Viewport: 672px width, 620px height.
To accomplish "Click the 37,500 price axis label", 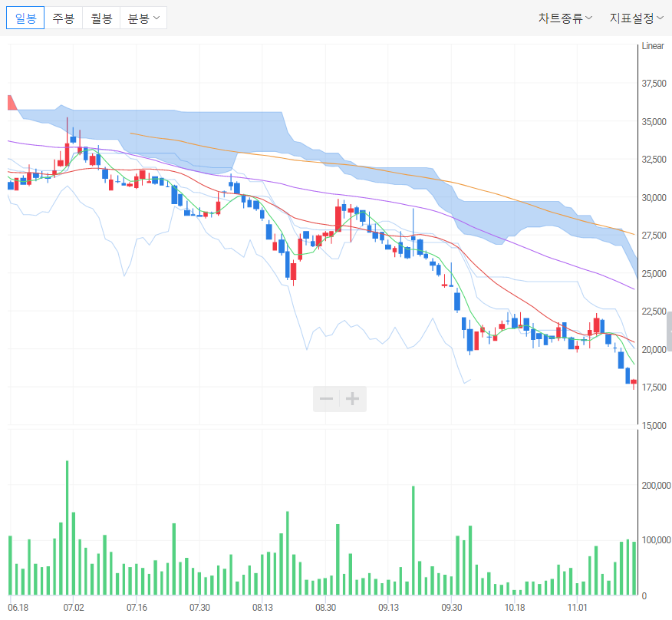I will (x=654, y=84).
